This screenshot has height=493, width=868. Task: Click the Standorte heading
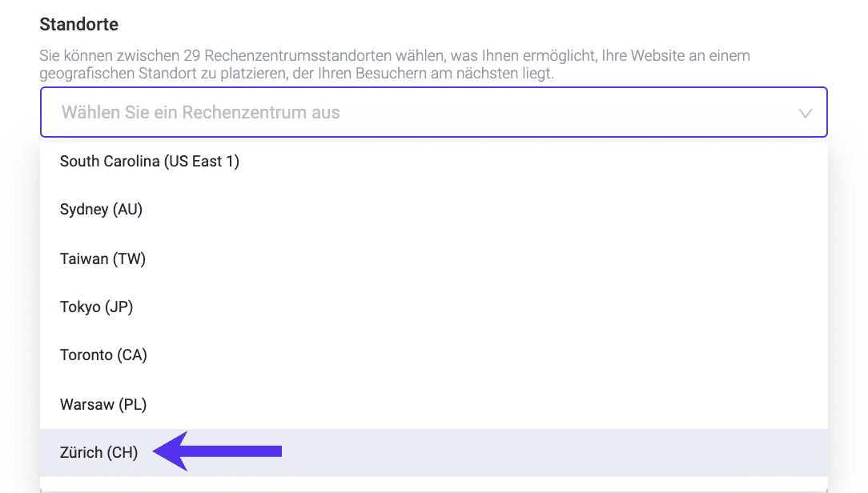pyautogui.click(x=78, y=24)
